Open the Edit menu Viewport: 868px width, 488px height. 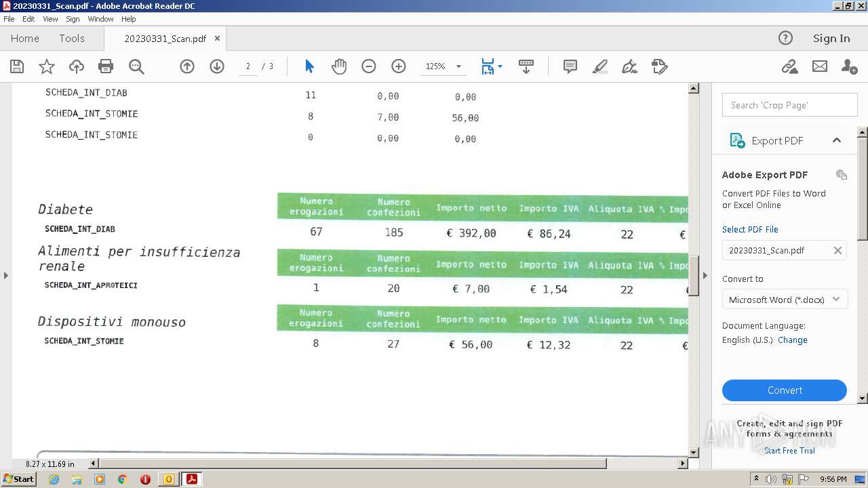click(28, 19)
